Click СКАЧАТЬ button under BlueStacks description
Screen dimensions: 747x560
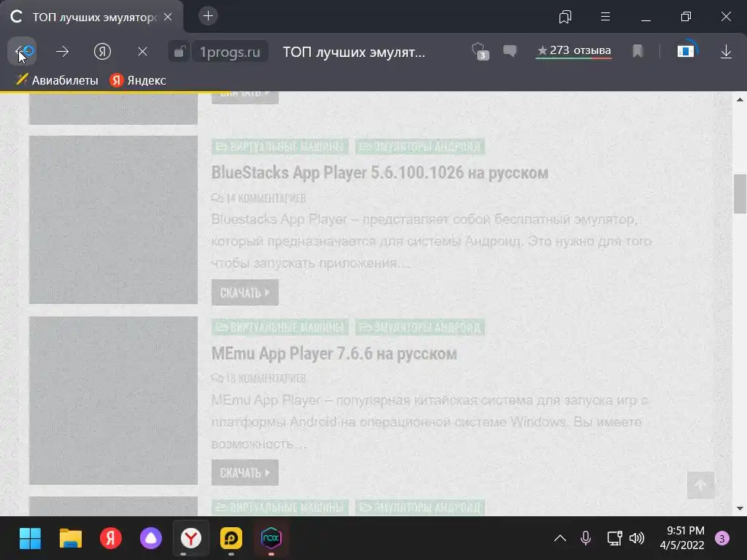pyautogui.click(x=245, y=292)
